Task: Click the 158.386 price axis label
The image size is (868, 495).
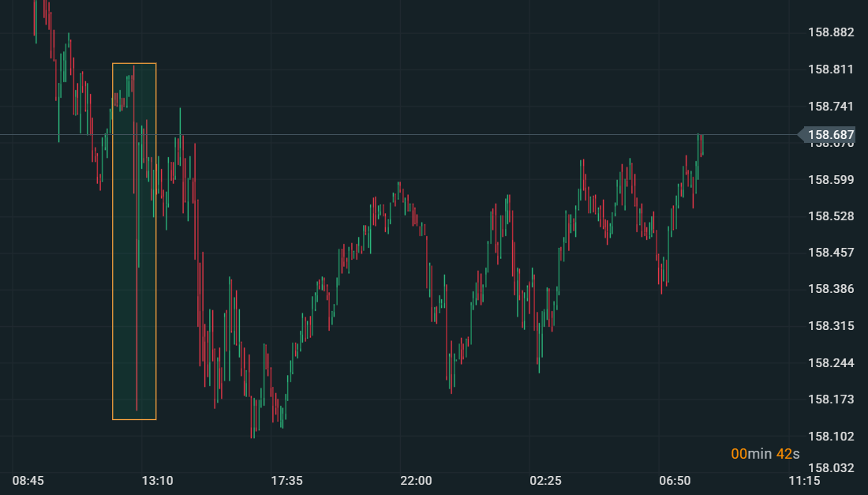Action: click(831, 289)
